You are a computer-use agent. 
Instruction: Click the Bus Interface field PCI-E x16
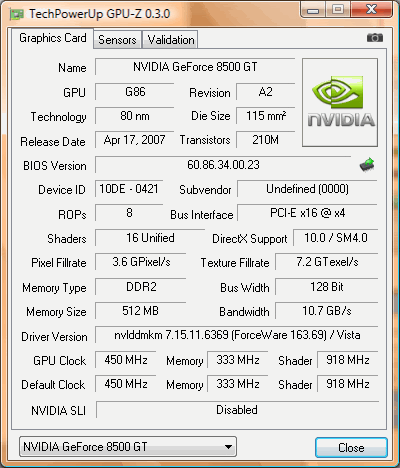click(x=307, y=213)
